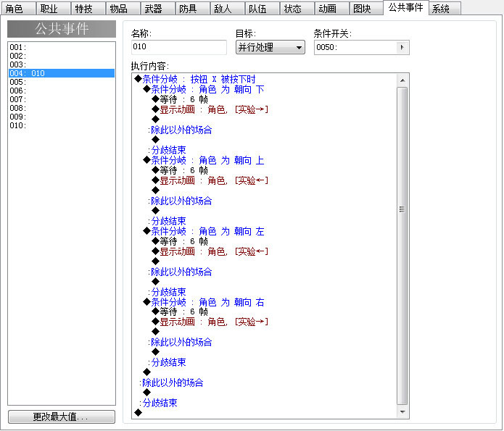The image size is (504, 431).
Task: Select command 条件分歧：按钮 X 被按下时
Action: pyautogui.click(x=195, y=79)
